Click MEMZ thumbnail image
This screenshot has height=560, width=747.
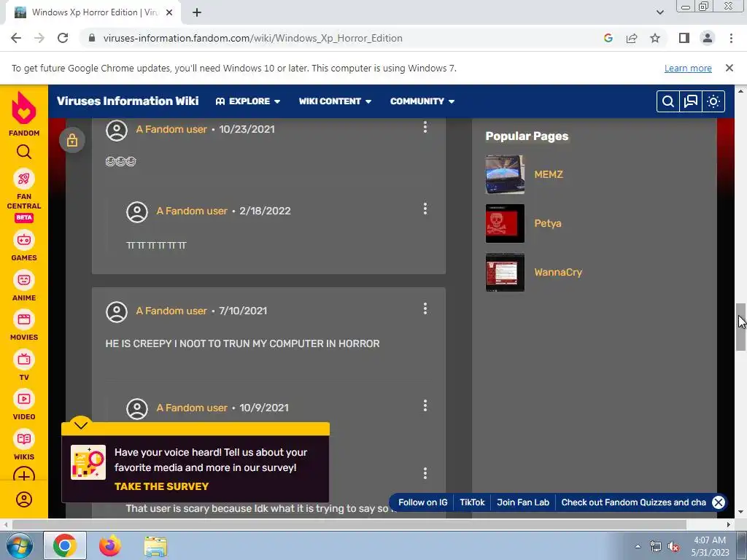[505, 174]
